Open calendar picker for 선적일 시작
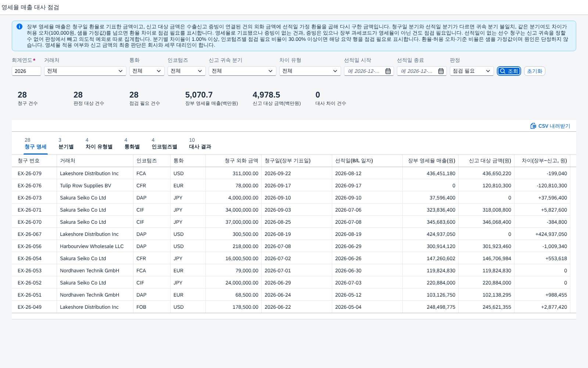Image resolution: width=588 pixels, height=368 pixels. pos(388,71)
